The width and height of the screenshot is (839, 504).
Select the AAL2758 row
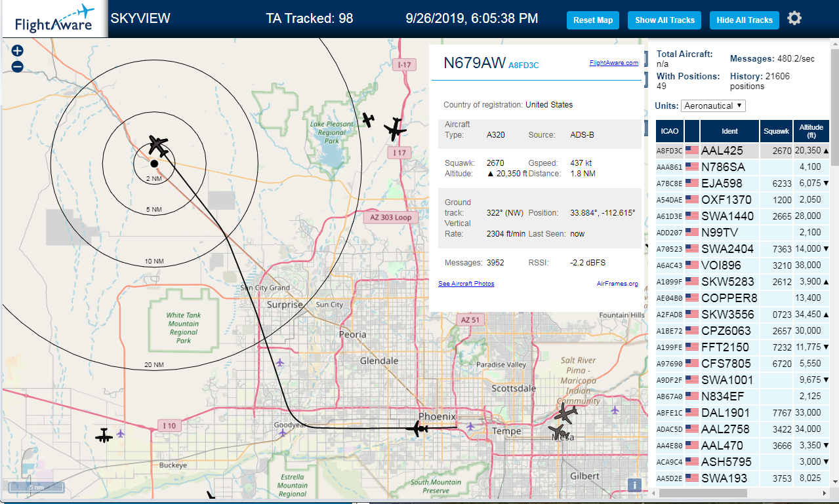(x=743, y=429)
